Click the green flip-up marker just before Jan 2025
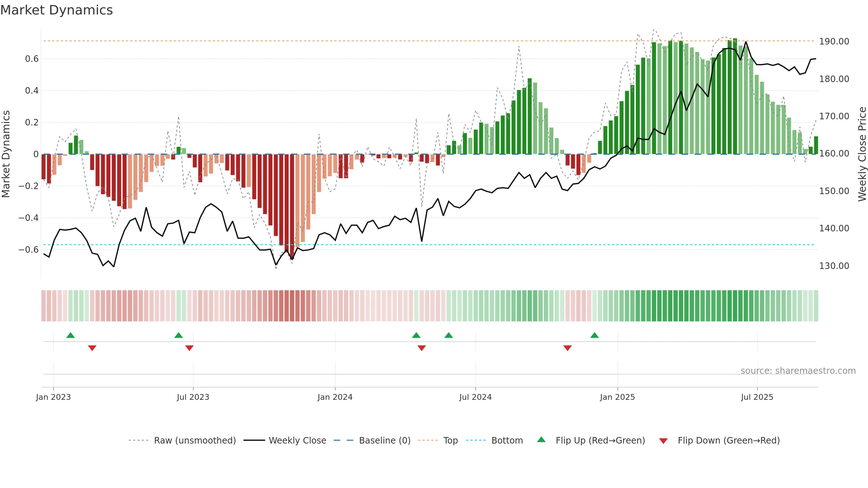The width and height of the screenshot is (868, 488). pos(595,335)
